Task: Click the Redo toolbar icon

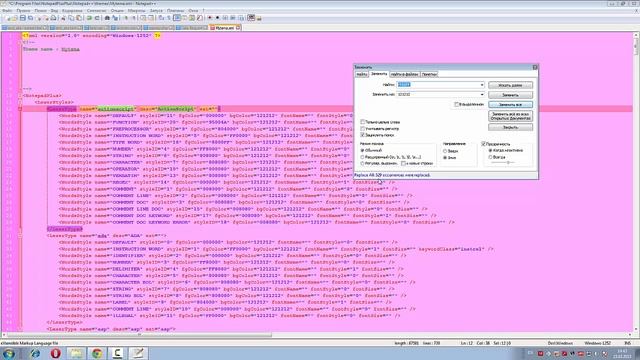Action: click(97, 18)
